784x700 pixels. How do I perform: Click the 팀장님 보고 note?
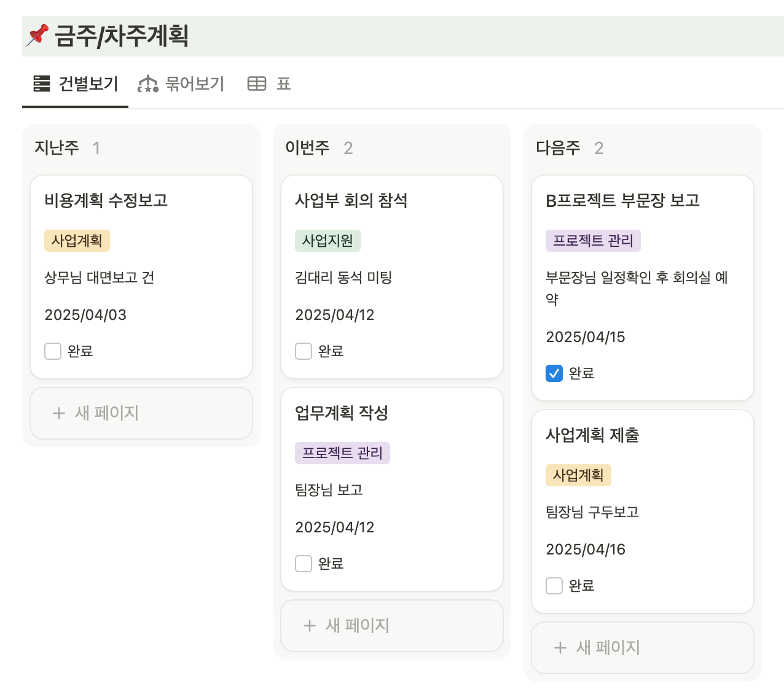point(329,490)
